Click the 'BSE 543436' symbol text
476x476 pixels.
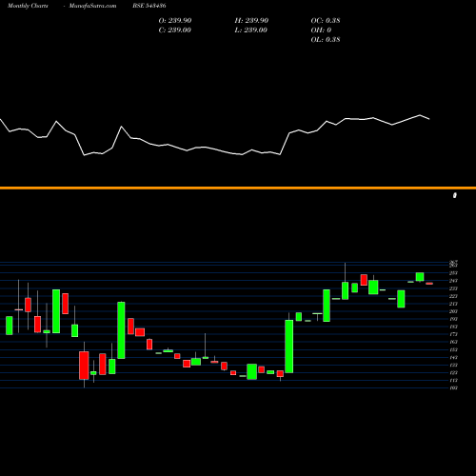[149, 6]
